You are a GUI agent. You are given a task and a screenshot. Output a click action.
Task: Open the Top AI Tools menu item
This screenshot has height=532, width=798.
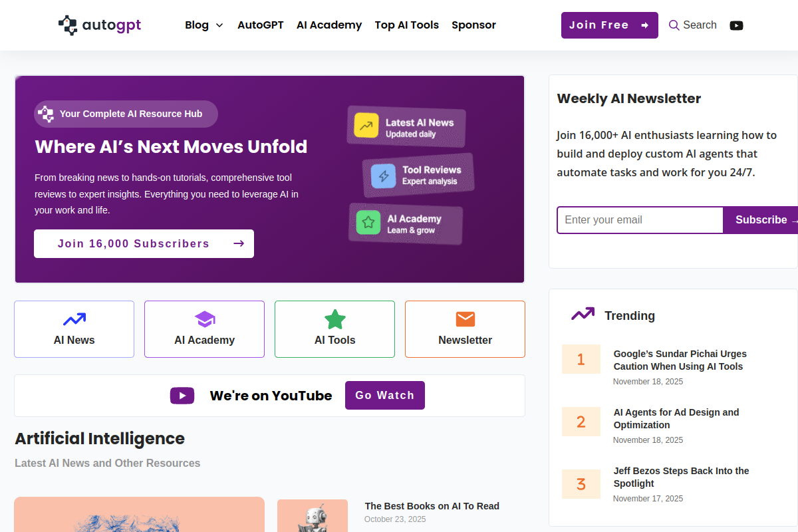[x=407, y=25]
